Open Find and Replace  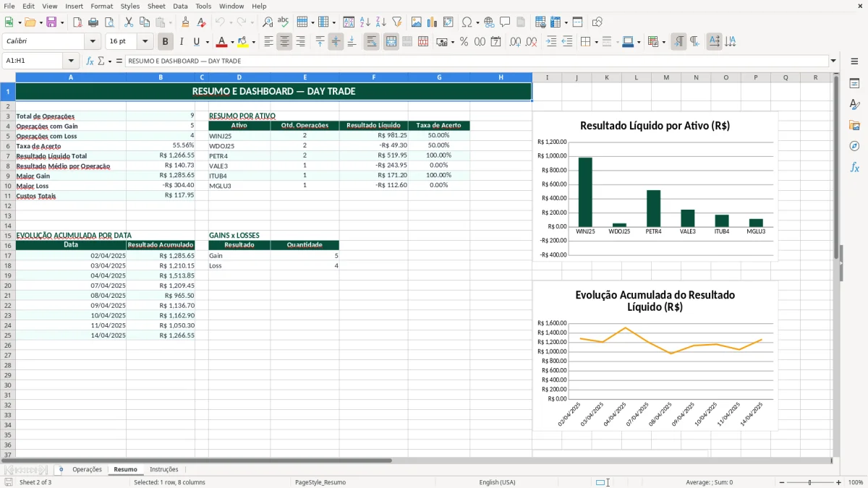coord(268,22)
